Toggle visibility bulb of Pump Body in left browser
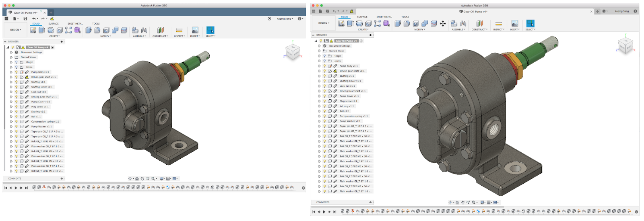644x221 pixels. pos(17,72)
